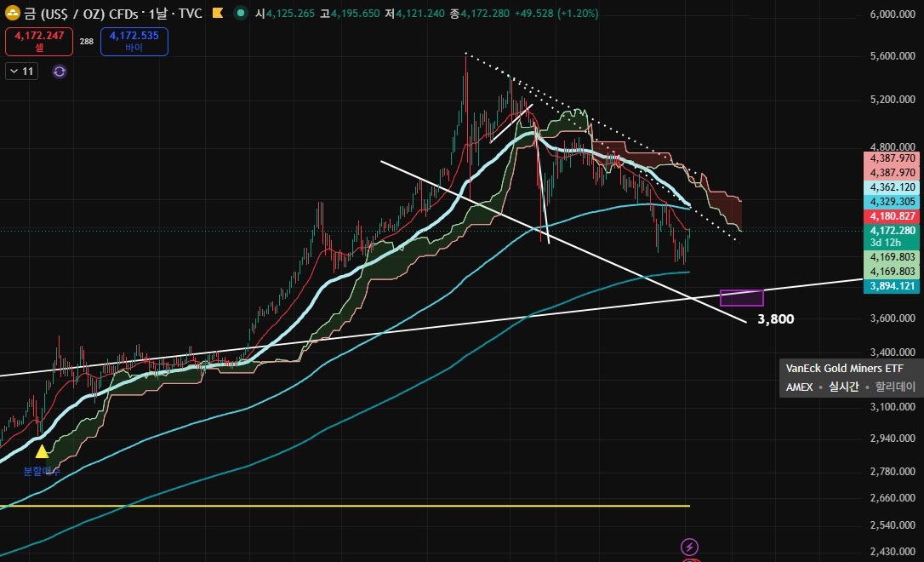Select the purple rectangle drawing
Image resolution: width=924 pixels, height=562 pixels.
coord(742,298)
